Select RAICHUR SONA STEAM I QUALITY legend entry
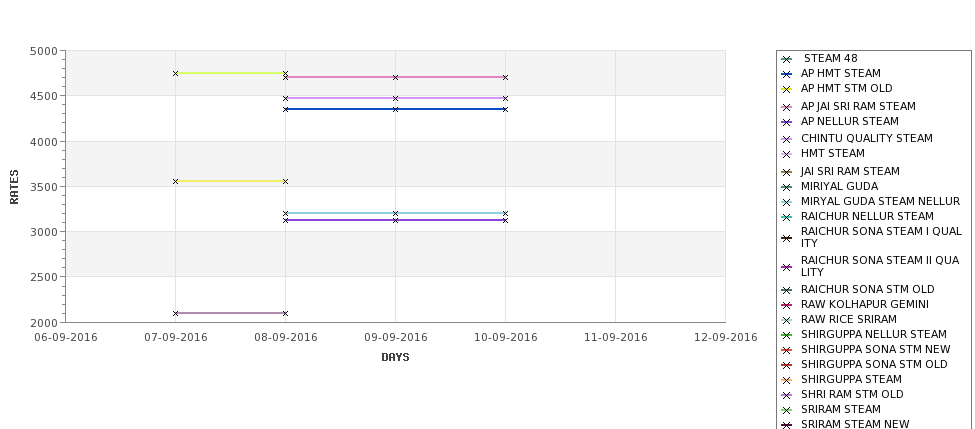 point(881,237)
